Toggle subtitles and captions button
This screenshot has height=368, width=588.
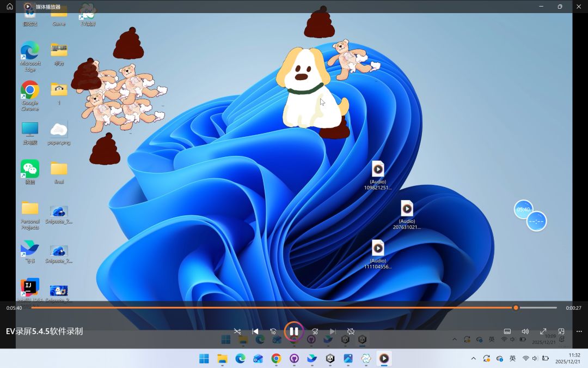(x=507, y=331)
